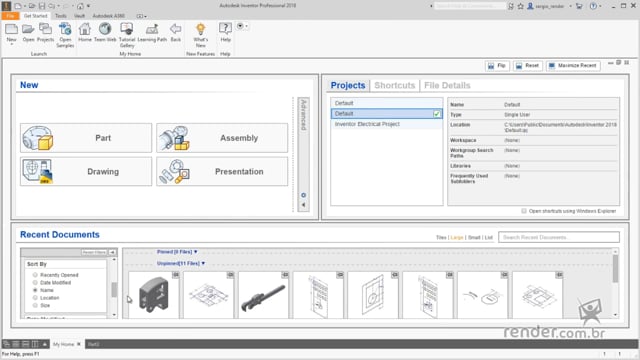
Task: Switch to the File Details tab
Action: pyautogui.click(x=447, y=85)
